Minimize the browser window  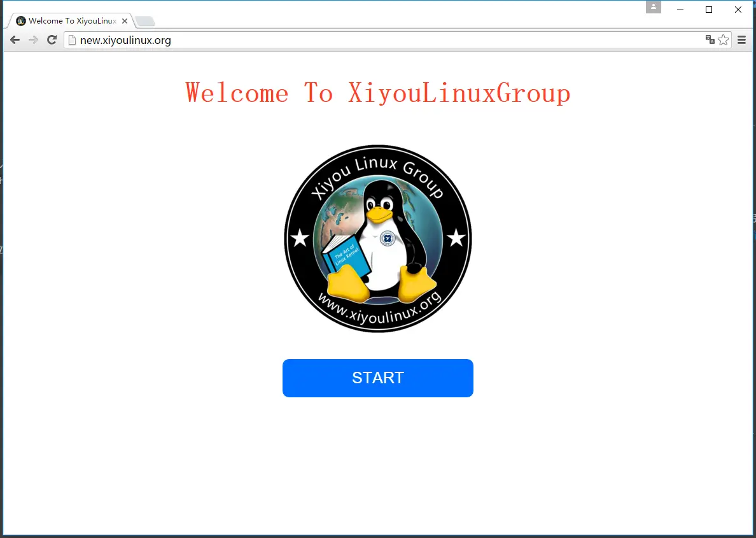680,10
